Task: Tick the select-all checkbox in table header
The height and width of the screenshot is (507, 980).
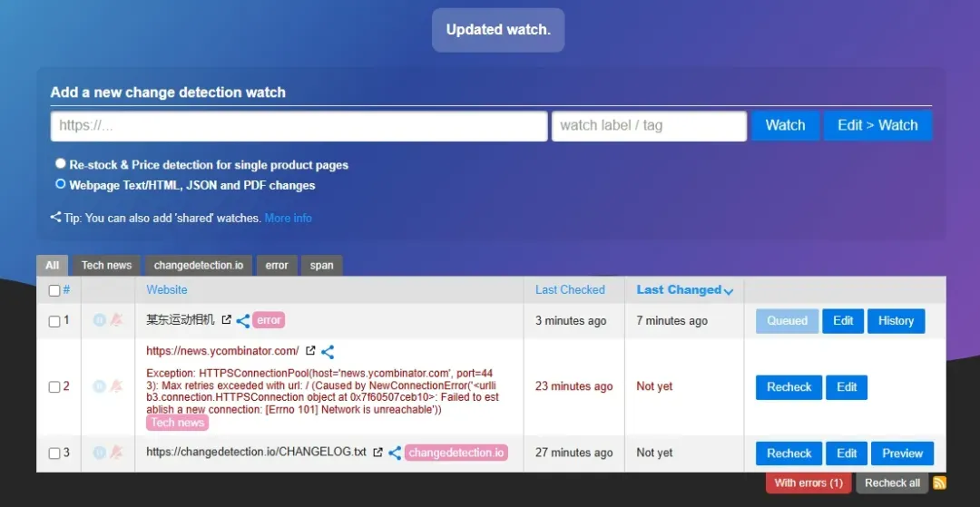Action: coord(54,290)
